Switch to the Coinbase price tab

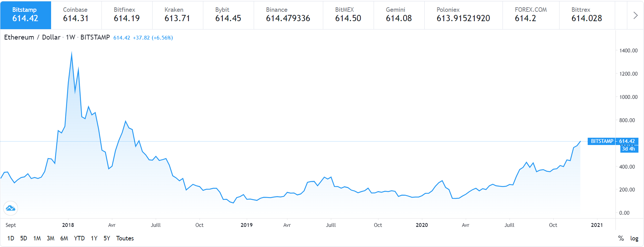tap(76, 15)
